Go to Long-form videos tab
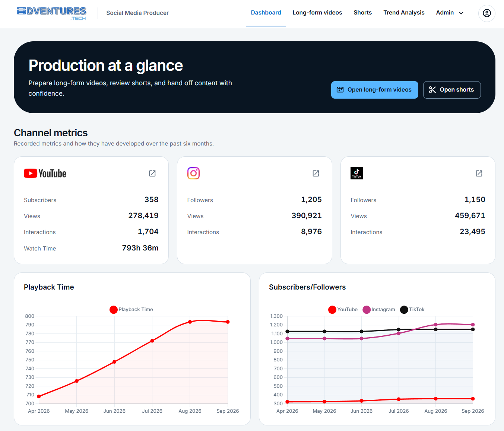 [x=317, y=13]
